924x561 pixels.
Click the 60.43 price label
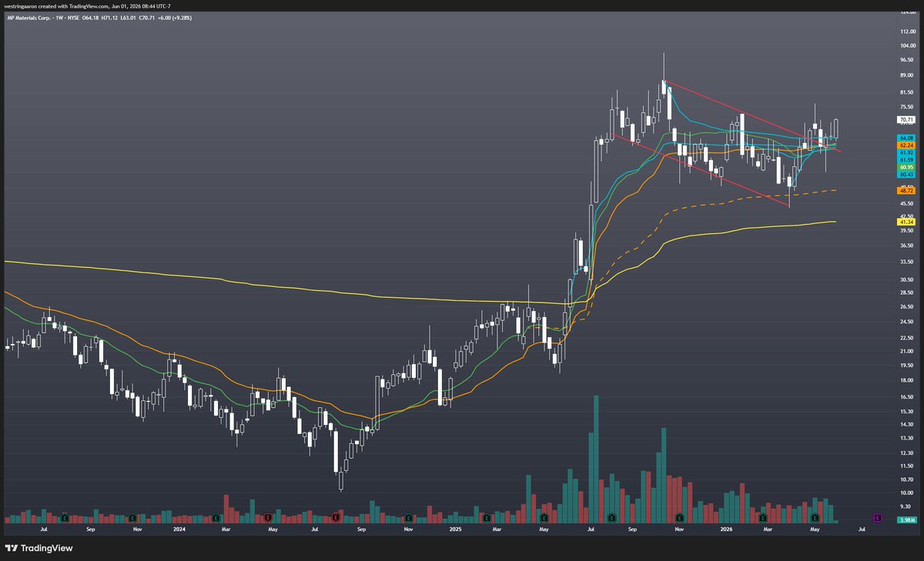(x=906, y=174)
